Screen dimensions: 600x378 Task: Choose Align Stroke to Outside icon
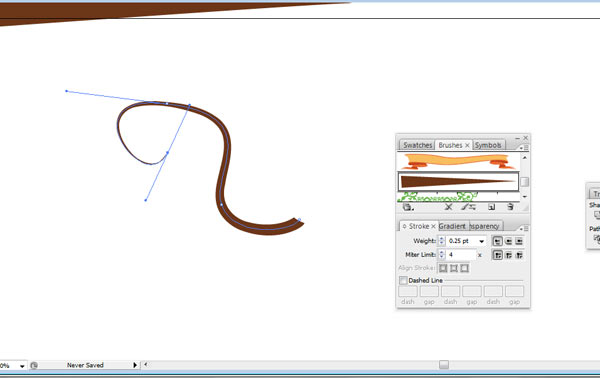pos(465,268)
